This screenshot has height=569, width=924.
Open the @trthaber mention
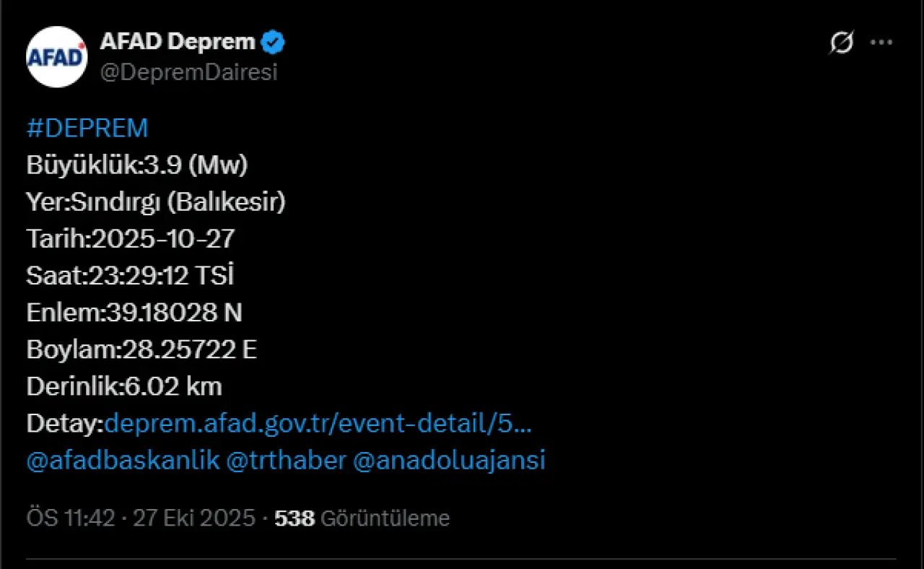(x=287, y=461)
